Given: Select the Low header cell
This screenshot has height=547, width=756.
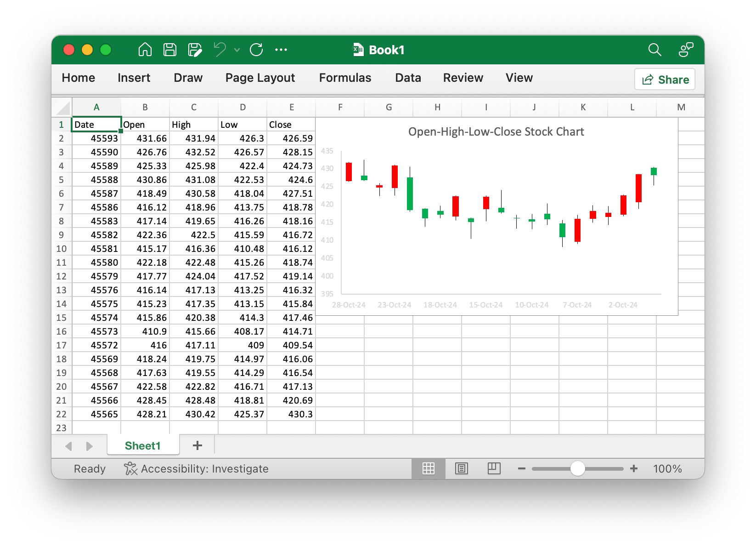Looking at the screenshot, I should tap(243, 125).
